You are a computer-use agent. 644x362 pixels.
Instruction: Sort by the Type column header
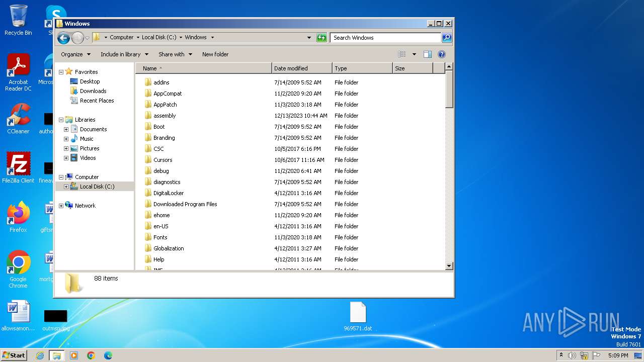click(362, 68)
